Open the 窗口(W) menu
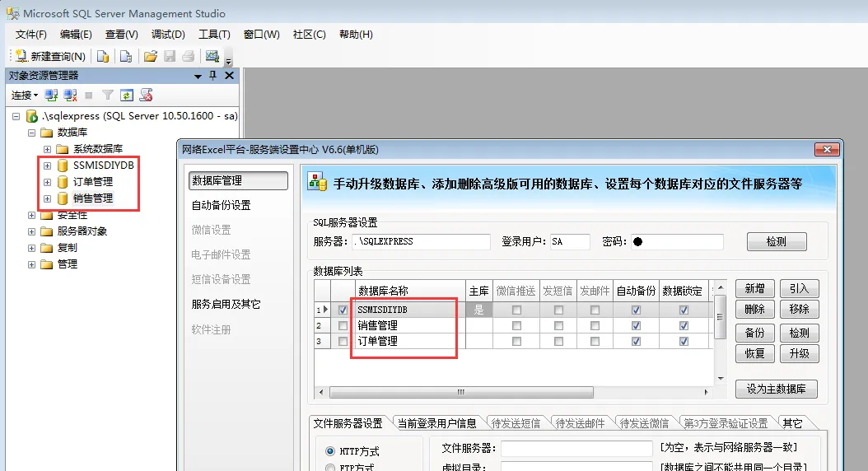The height and width of the screenshot is (471, 868). (262, 35)
